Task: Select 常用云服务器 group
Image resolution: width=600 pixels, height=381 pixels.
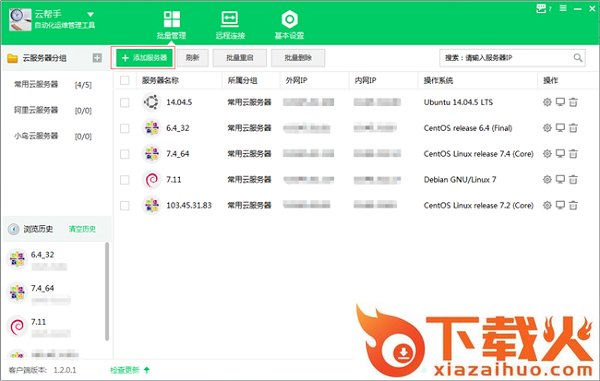Action: point(53,85)
